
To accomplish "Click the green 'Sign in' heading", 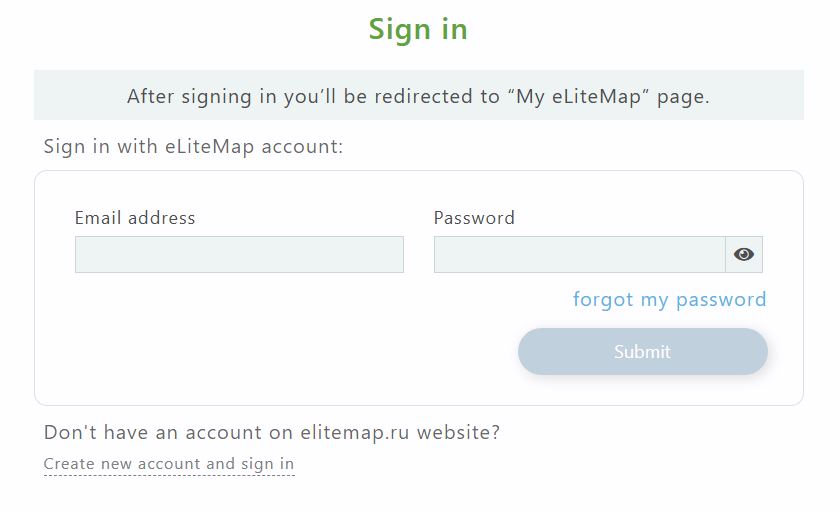I will 418,29.
